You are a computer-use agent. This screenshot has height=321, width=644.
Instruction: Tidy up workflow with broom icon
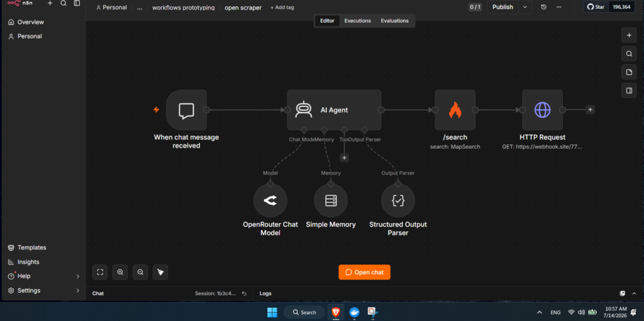point(160,272)
